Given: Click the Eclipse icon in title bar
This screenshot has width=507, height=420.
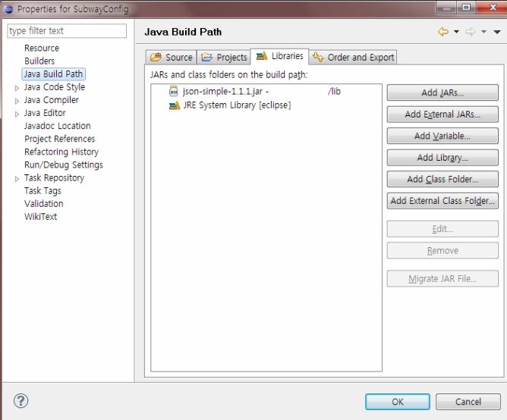Looking at the screenshot, I should pyautogui.click(x=8, y=9).
